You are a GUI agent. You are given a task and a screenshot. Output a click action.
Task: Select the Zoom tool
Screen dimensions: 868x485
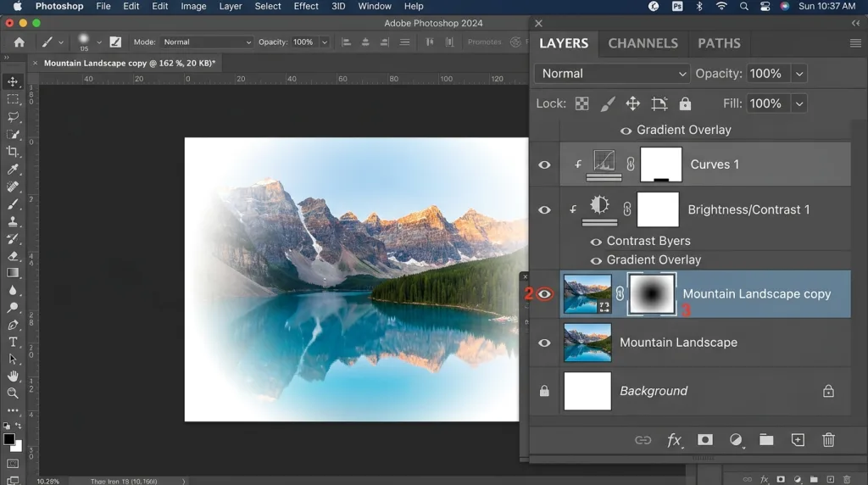click(x=13, y=393)
